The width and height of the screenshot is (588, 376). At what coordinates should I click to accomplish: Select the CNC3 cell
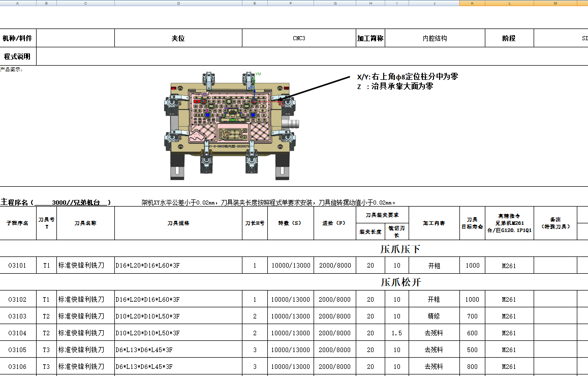299,38
